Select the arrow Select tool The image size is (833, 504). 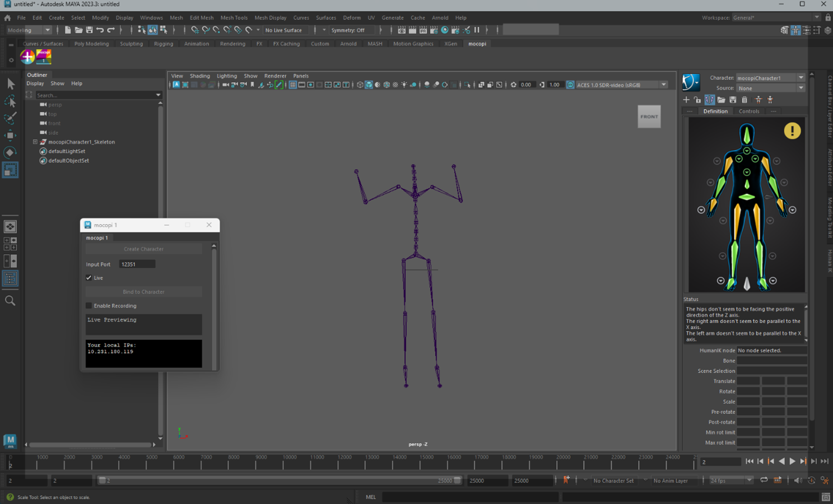[x=11, y=84]
